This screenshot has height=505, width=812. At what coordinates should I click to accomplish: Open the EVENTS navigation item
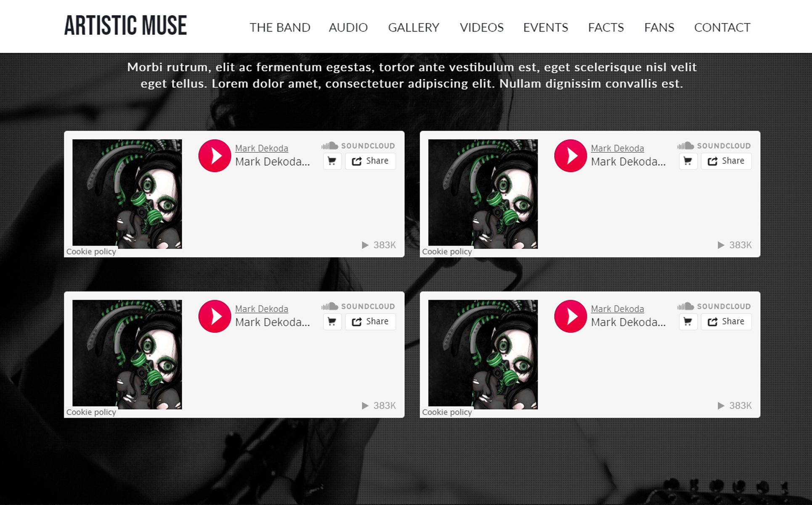coord(546,27)
